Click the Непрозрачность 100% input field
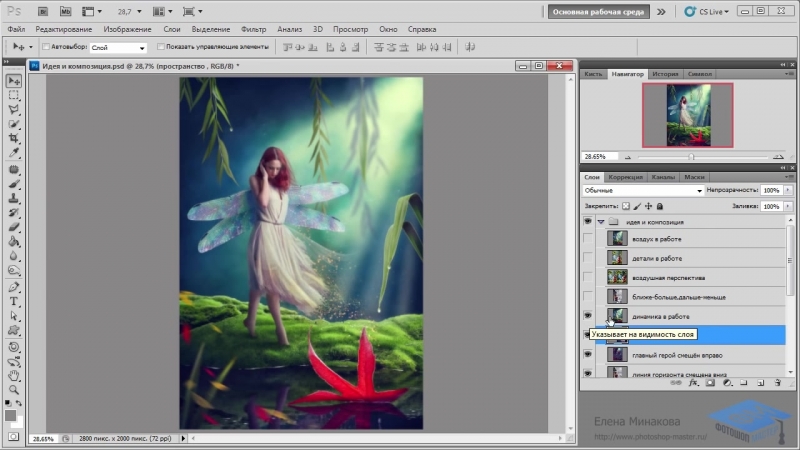The height and width of the screenshot is (450, 800). [x=772, y=190]
